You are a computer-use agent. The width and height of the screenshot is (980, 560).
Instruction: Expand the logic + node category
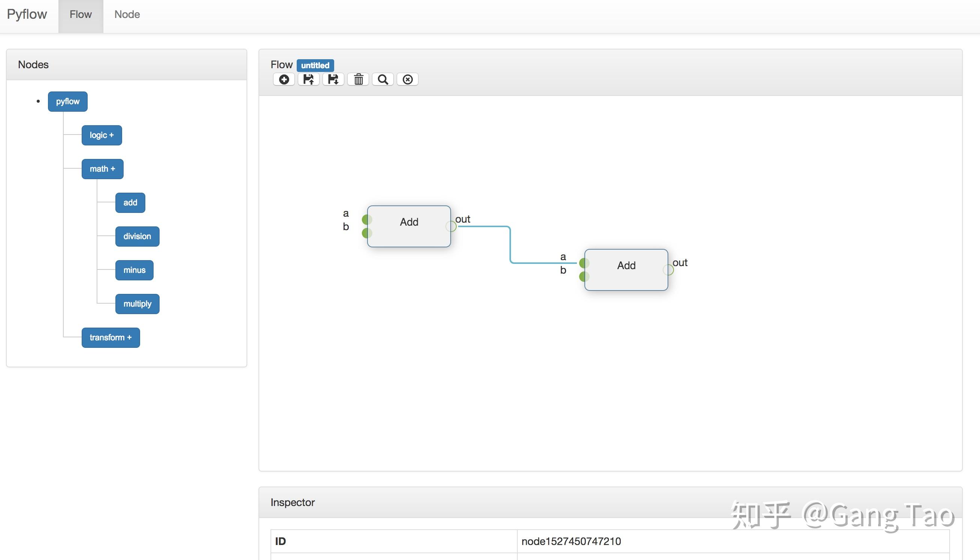102,135
